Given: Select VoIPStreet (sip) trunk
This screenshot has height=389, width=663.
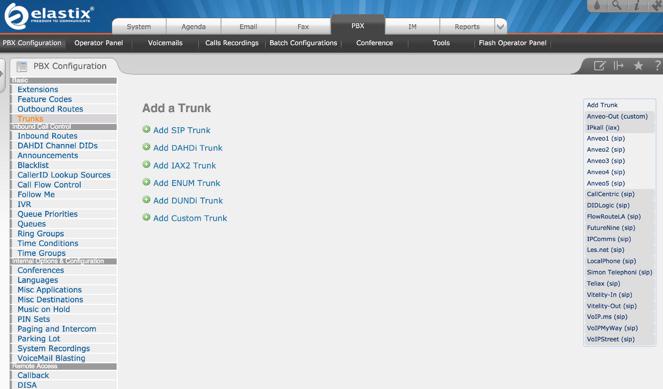Looking at the screenshot, I should click(611, 339).
